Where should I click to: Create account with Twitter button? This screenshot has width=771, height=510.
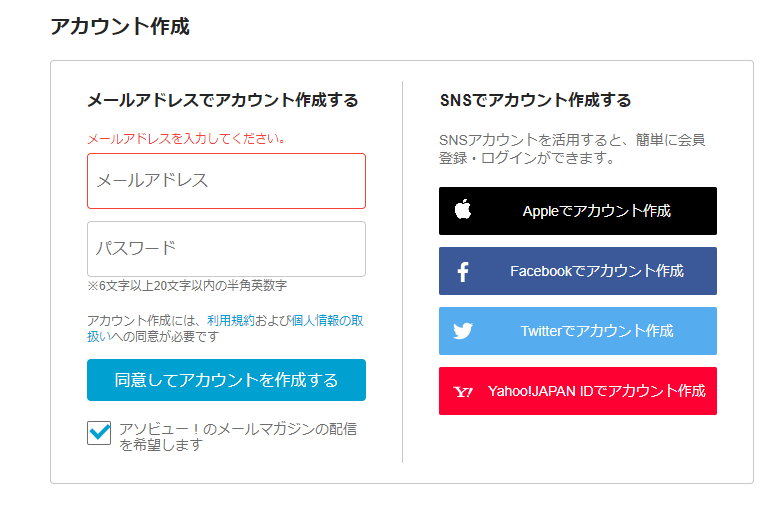(x=578, y=331)
